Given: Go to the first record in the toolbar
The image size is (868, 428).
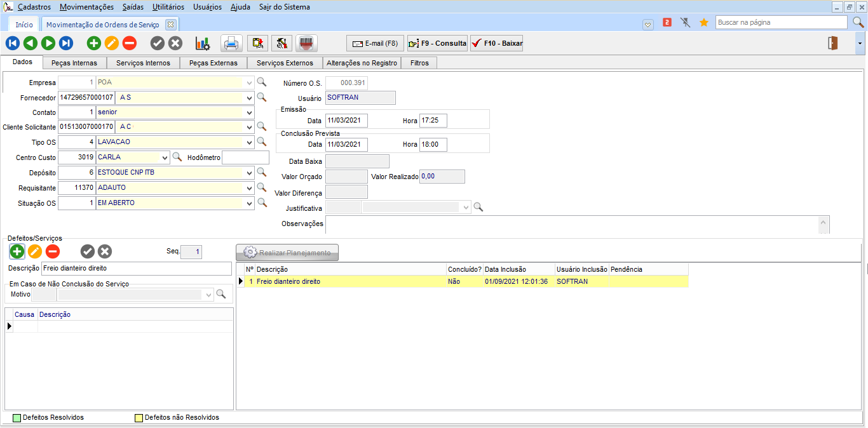Looking at the screenshot, I should 13,43.
